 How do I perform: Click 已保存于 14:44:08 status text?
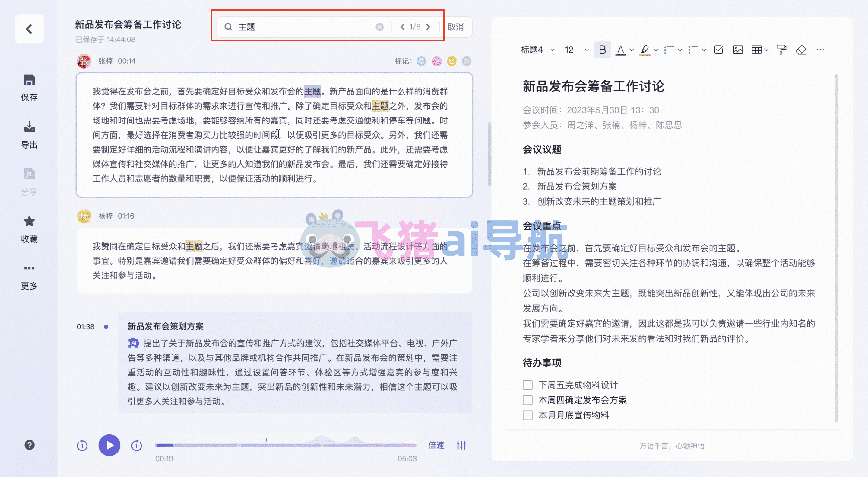click(x=106, y=40)
